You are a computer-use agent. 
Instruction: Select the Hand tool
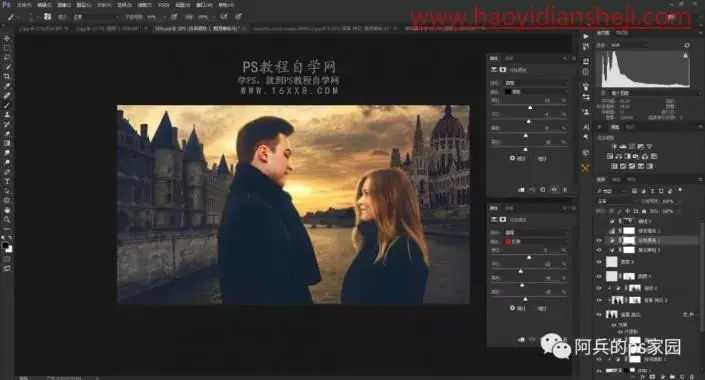click(7, 210)
